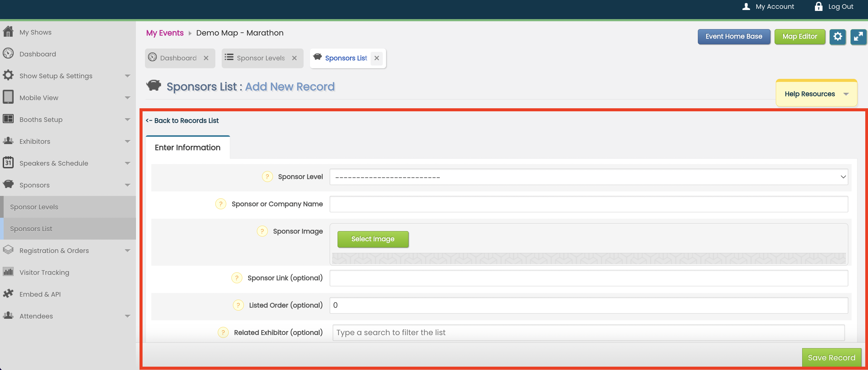Open Sponsor Levels in sidebar
Screen dimensions: 868x370
click(x=68, y=207)
